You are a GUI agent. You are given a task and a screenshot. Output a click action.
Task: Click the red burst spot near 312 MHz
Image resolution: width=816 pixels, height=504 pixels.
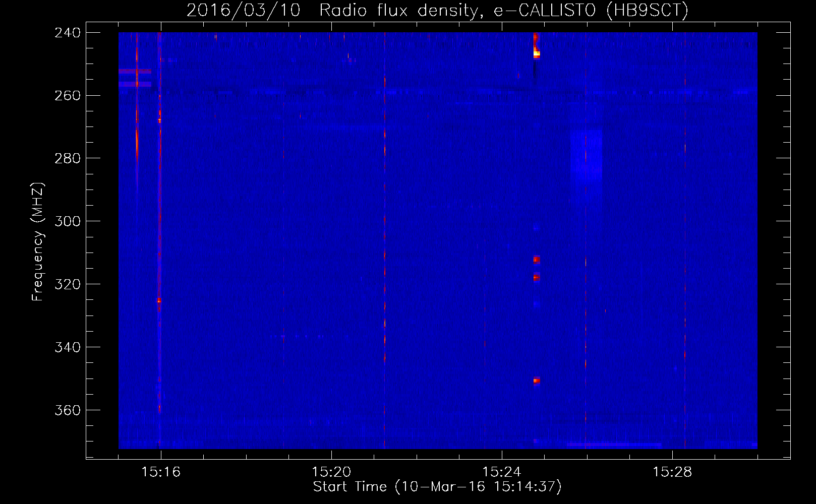point(537,260)
